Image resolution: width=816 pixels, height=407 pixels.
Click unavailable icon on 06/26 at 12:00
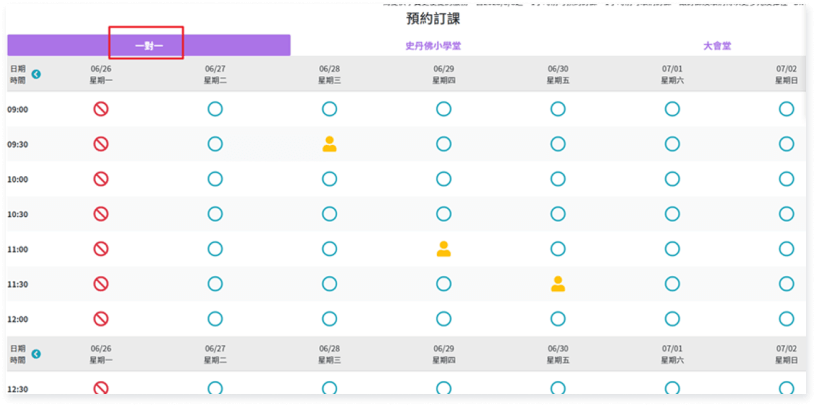point(101,319)
